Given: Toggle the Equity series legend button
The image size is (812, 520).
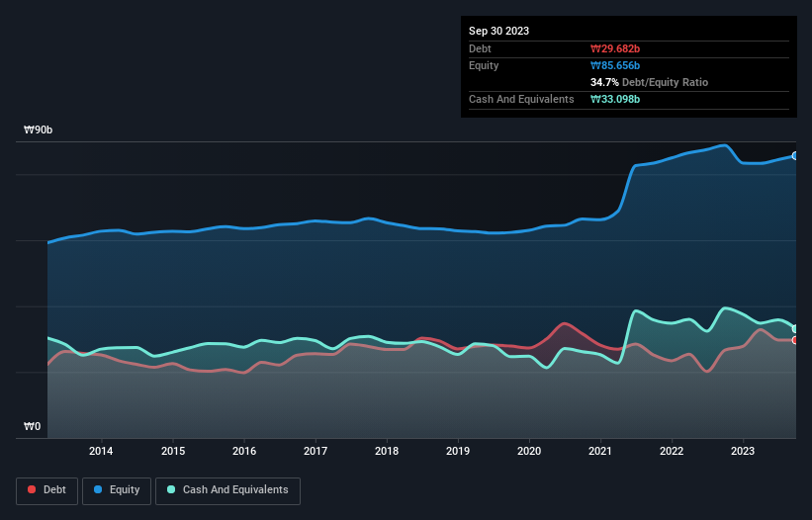Looking at the screenshot, I should click(x=117, y=490).
